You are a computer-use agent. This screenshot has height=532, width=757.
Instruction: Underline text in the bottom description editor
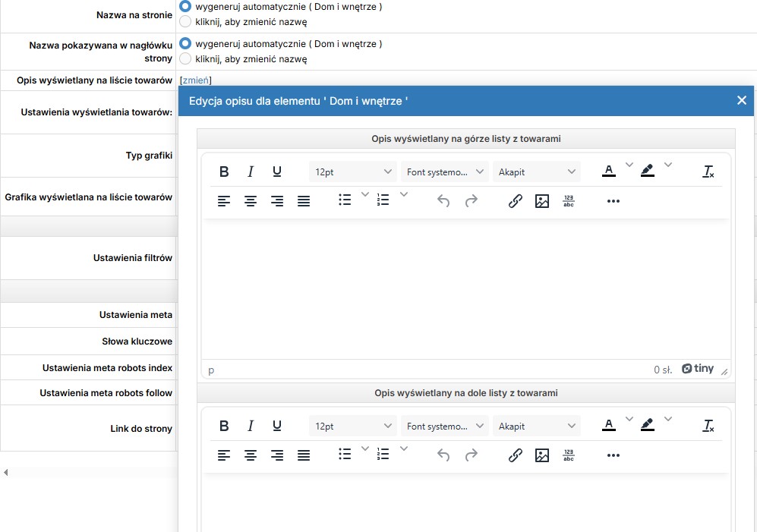(x=276, y=427)
